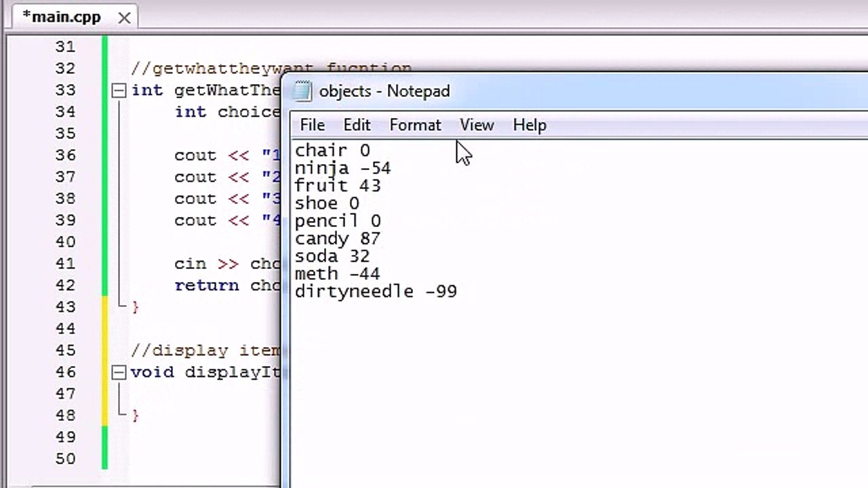868x488 pixels.
Task: Open the Notepad View menu
Action: (x=477, y=125)
